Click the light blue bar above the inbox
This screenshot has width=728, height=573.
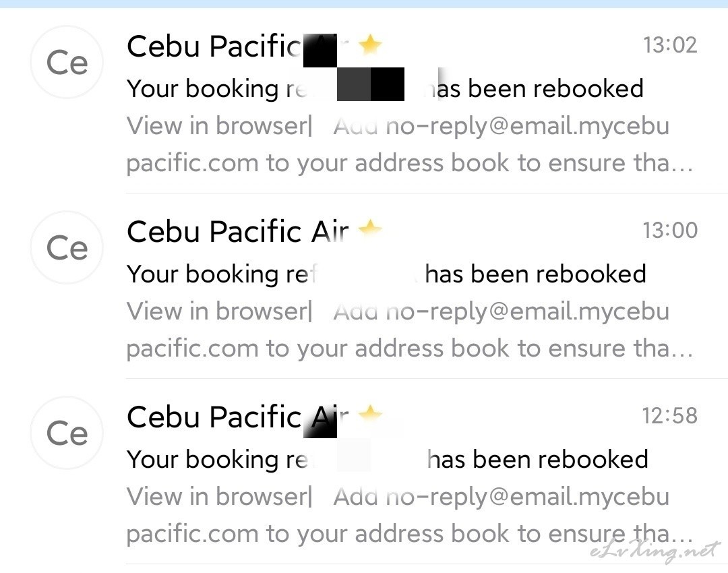[364, 4]
